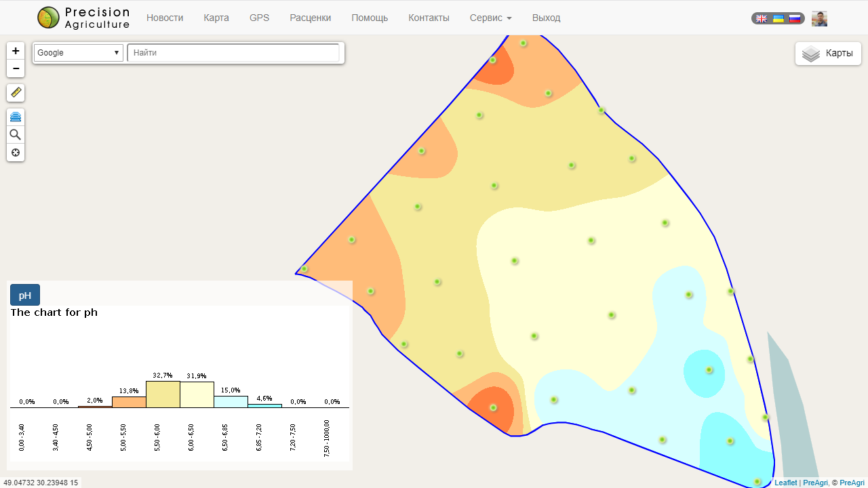This screenshot has width=868, height=488.
Task: Toggle the pH chart button
Action: [x=25, y=296]
